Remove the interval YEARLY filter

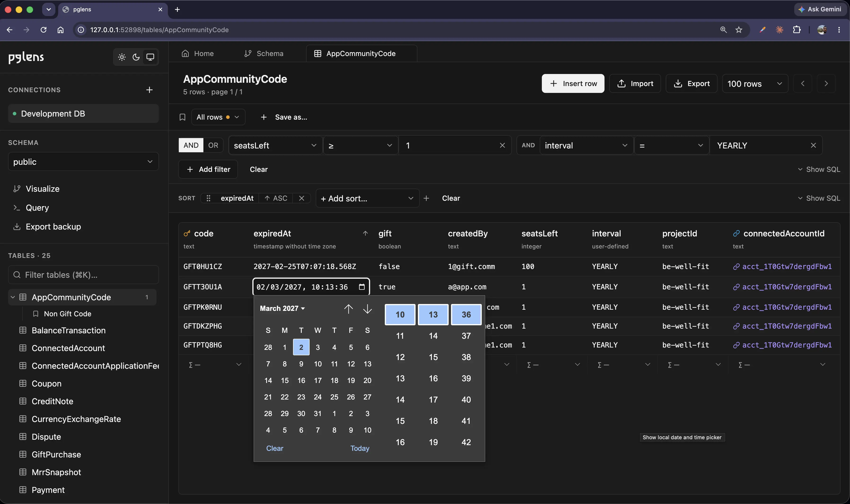(813, 145)
